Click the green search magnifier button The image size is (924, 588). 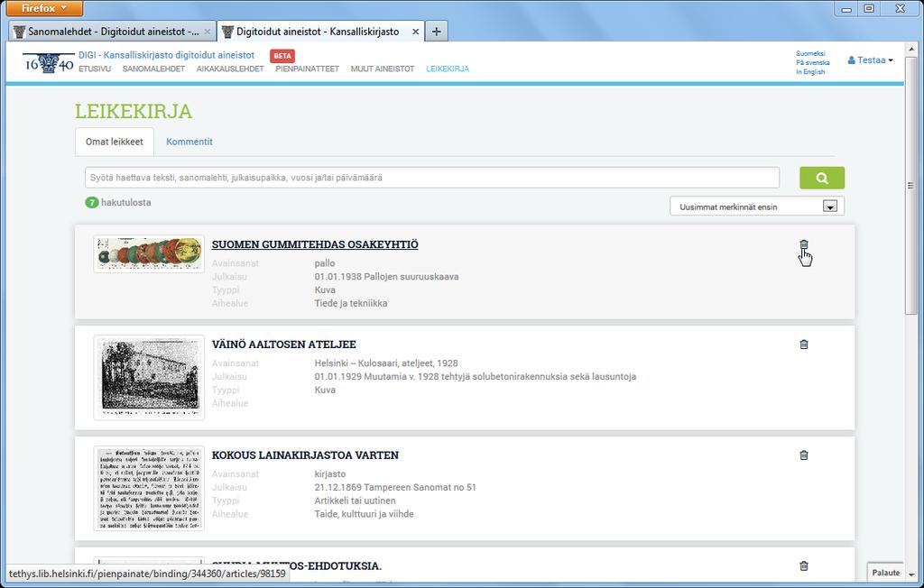[822, 178]
